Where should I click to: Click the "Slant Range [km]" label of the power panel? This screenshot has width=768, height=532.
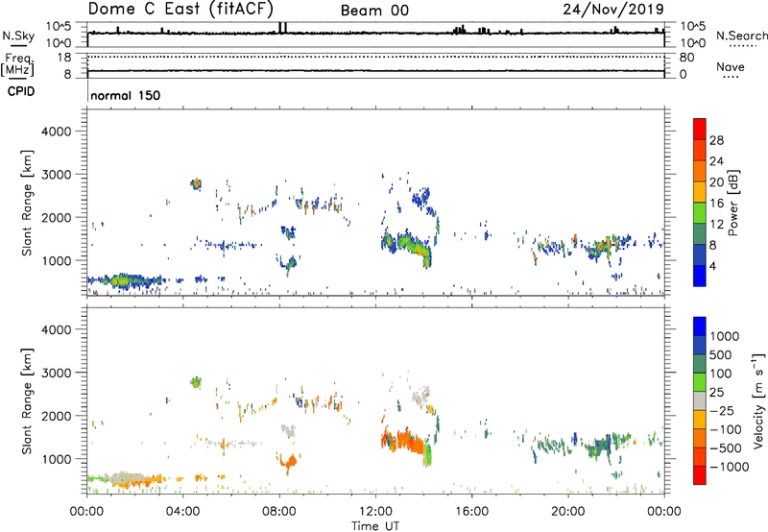point(27,203)
